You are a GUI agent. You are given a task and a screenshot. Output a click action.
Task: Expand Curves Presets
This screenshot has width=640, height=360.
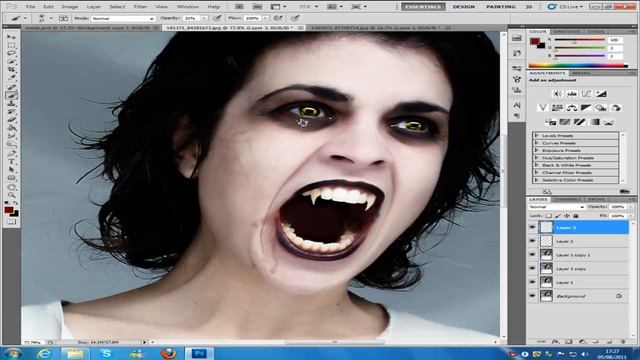(x=536, y=143)
